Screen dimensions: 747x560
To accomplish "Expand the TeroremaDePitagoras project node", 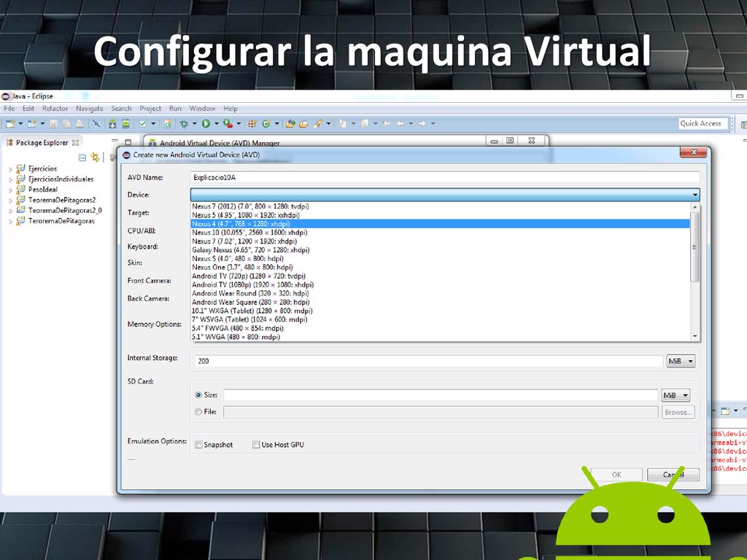I will click(10, 222).
